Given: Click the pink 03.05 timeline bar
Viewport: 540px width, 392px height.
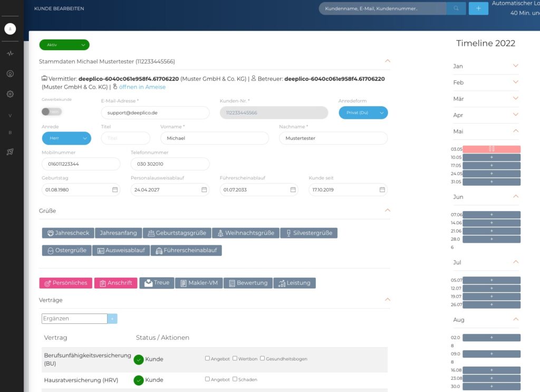Looking at the screenshot, I should (x=490, y=149).
